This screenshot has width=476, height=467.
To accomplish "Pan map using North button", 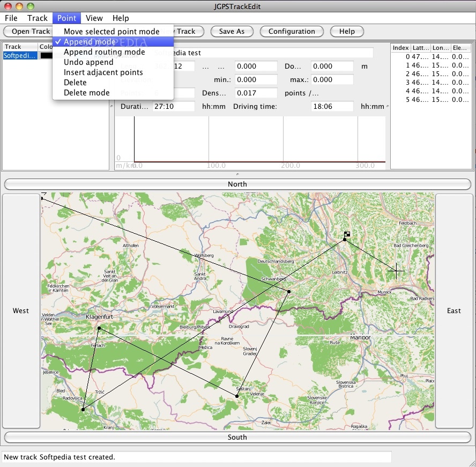I will [x=237, y=184].
